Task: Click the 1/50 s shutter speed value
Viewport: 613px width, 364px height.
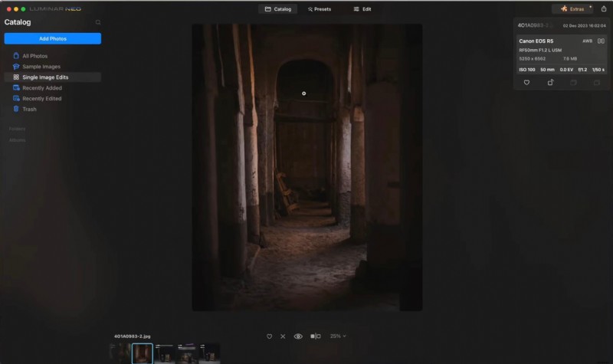Action: point(598,70)
